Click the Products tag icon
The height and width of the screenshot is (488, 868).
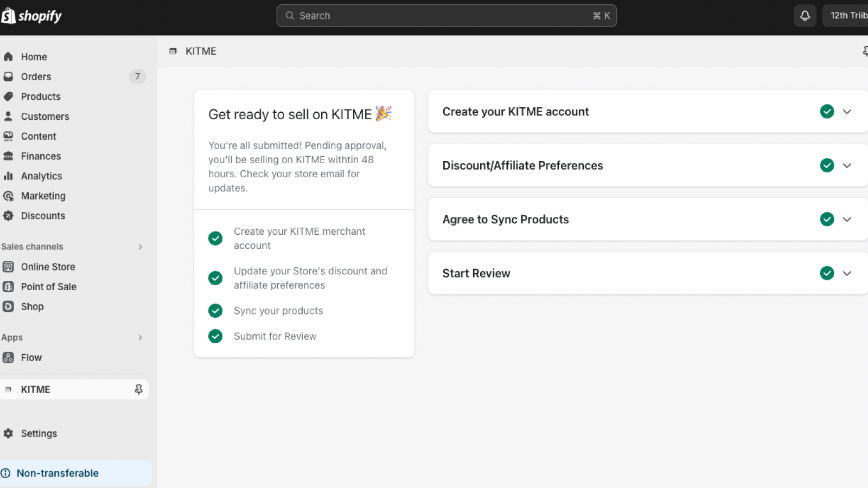(x=8, y=97)
